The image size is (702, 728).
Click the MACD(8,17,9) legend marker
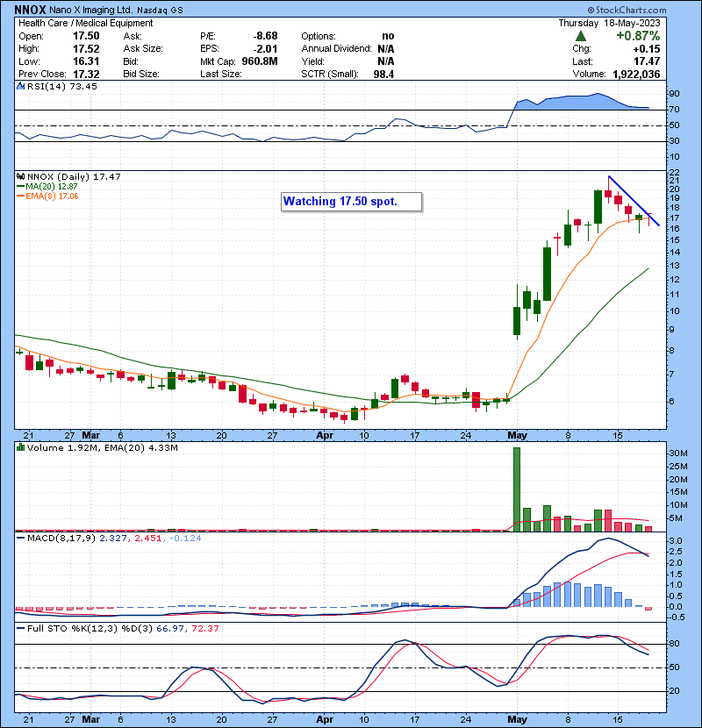(x=20, y=538)
